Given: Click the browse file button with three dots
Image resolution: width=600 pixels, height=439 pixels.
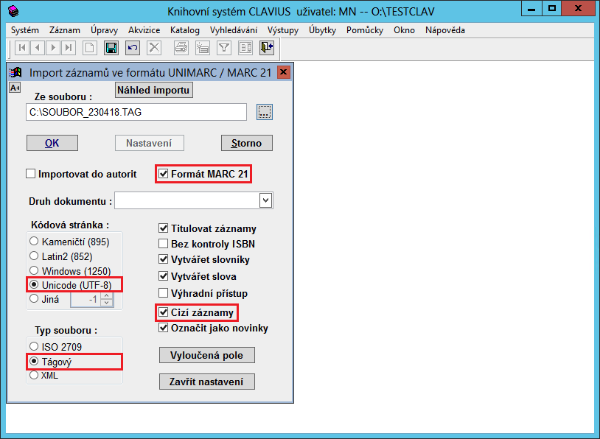Looking at the screenshot, I should [264, 111].
